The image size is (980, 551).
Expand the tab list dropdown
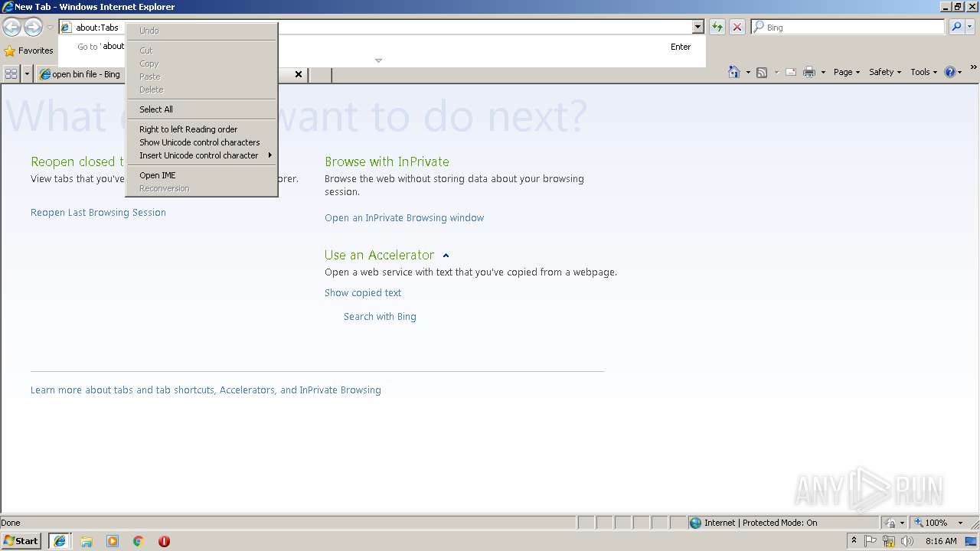(x=27, y=73)
